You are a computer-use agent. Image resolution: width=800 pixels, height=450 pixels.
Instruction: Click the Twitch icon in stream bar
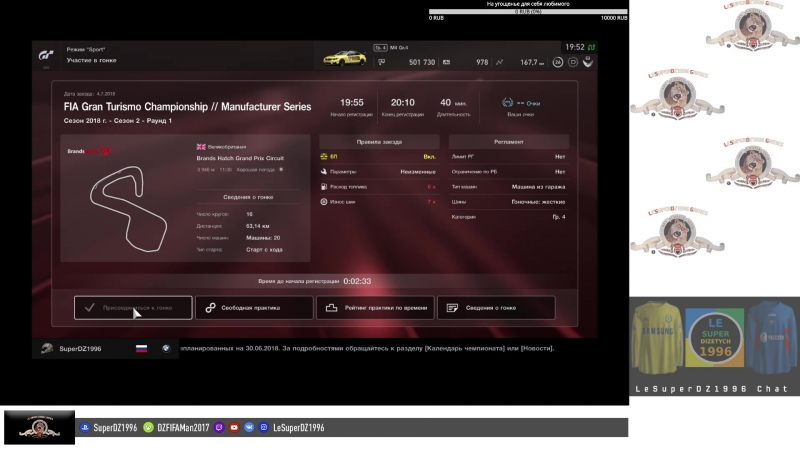pyautogui.click(x=219, y=428)
